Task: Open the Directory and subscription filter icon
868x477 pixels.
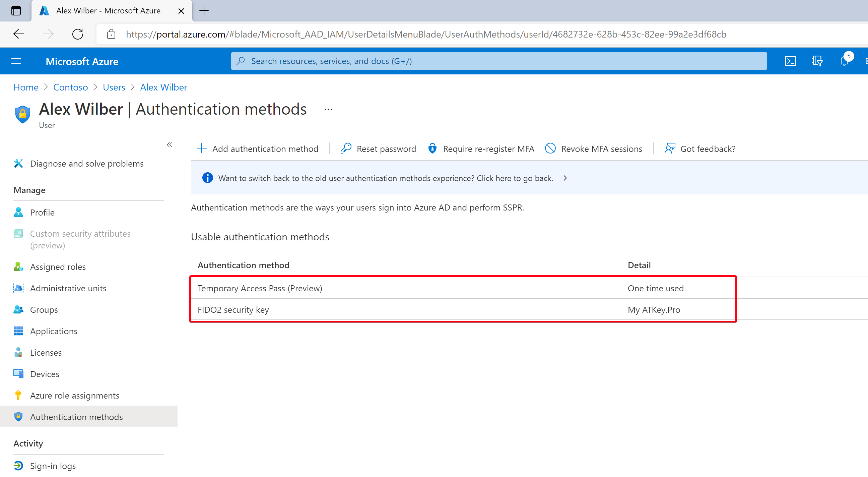Action: (x=817, y=61)
